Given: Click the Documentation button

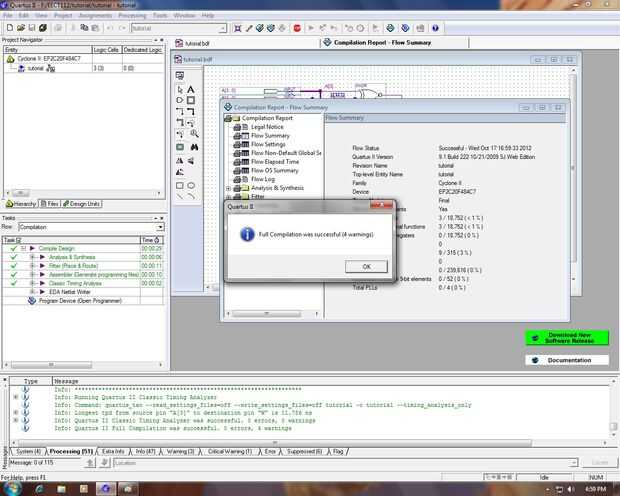Looking at the screenshot, I should point(567,360).
